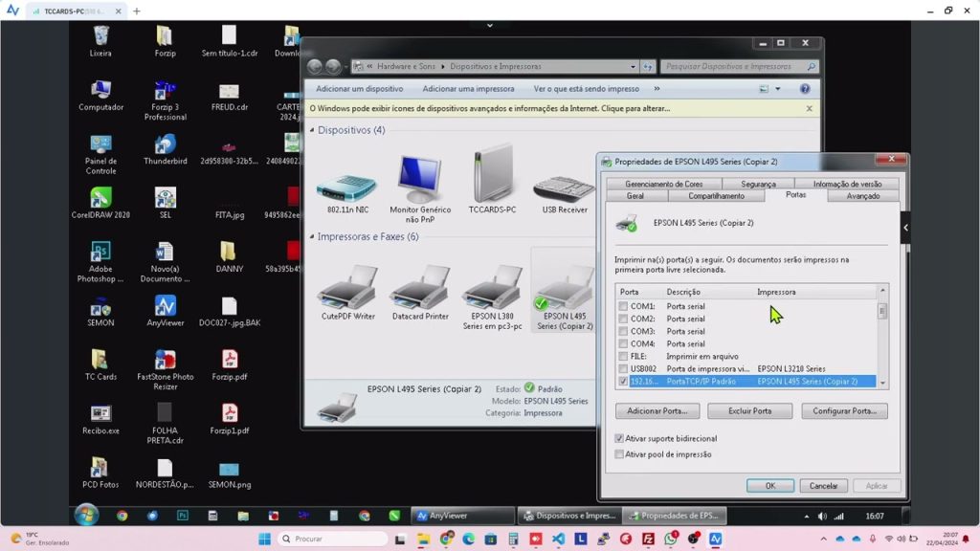Click the Thunderbird desktop icon
Screen dimensions: 980x551
(x=165, y=145)
